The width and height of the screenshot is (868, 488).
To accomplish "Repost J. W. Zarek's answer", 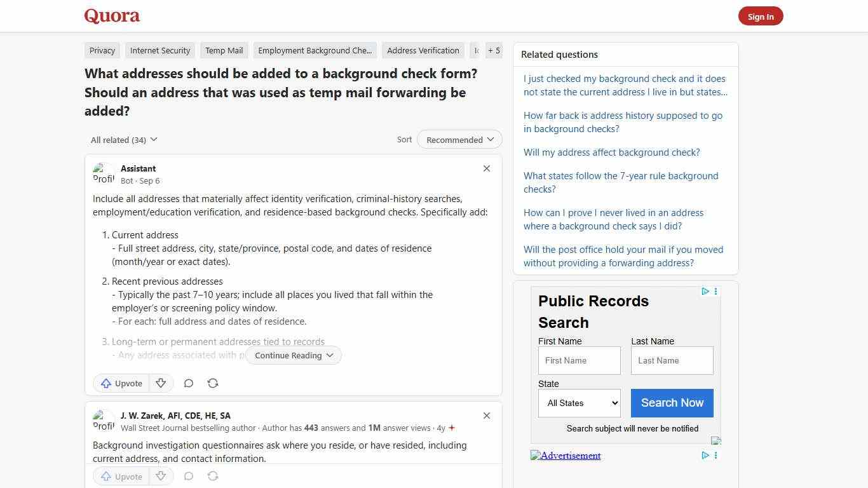I will 213,476.
